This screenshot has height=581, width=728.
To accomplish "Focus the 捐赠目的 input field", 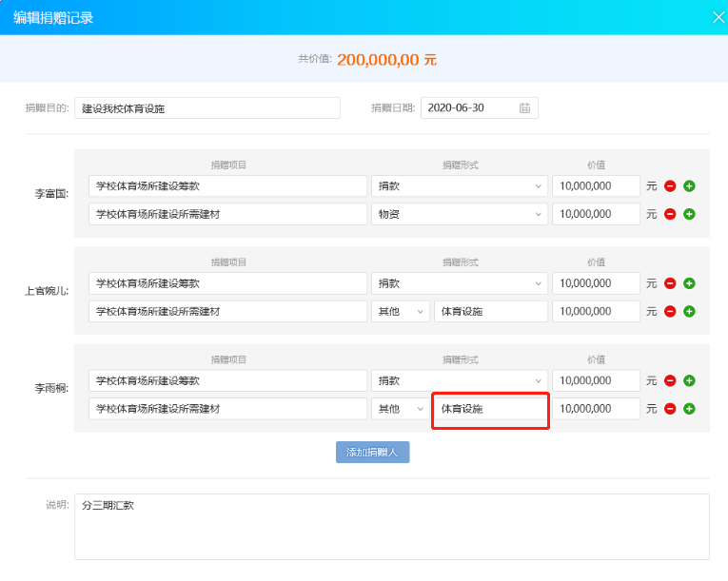I will point(207,108).
